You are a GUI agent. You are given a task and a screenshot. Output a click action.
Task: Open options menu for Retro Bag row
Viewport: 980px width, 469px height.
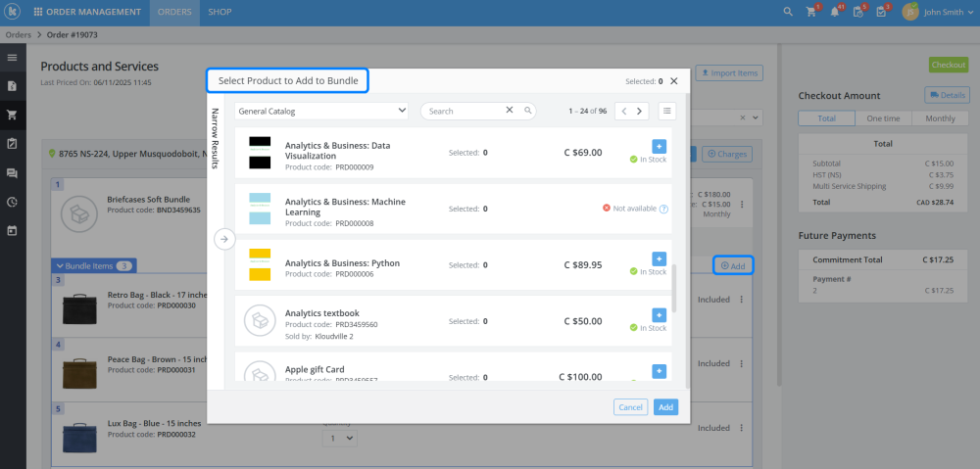tap(742, 300)
